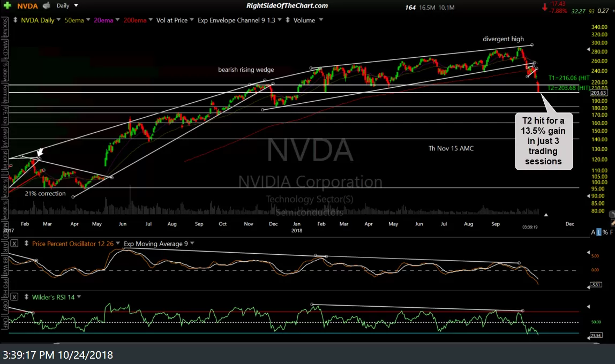Click the -7.88% percent change value

click(x=558, y=11)
